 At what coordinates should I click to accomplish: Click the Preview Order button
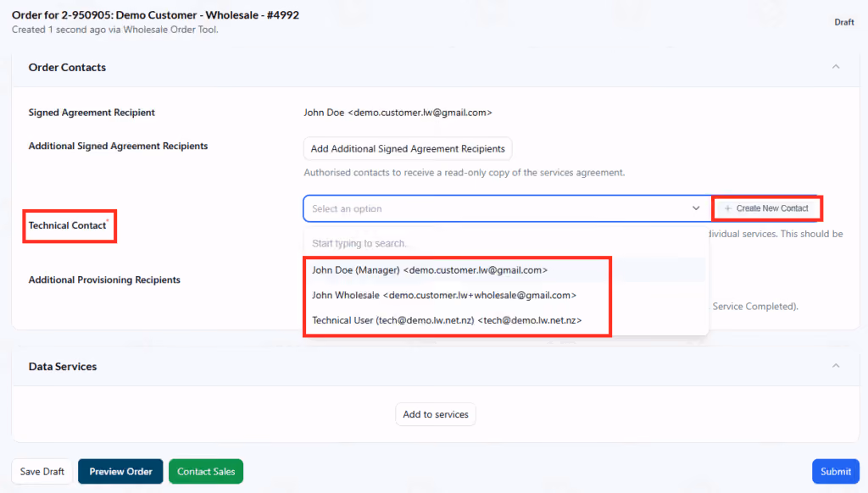tap(120, 472)
